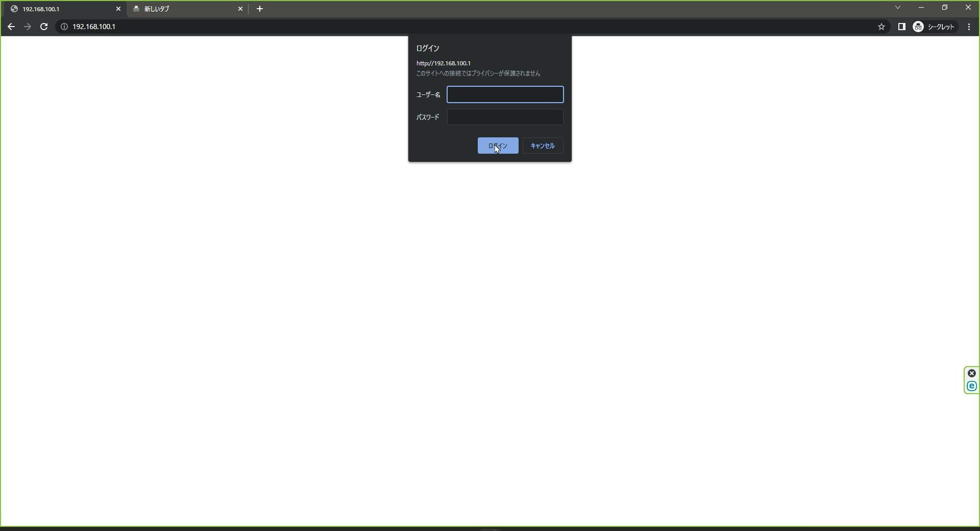This screenshot has height=531, width=980.
Task: Reload the 192.168.100.1 page
Action: (x=44, y=27)
